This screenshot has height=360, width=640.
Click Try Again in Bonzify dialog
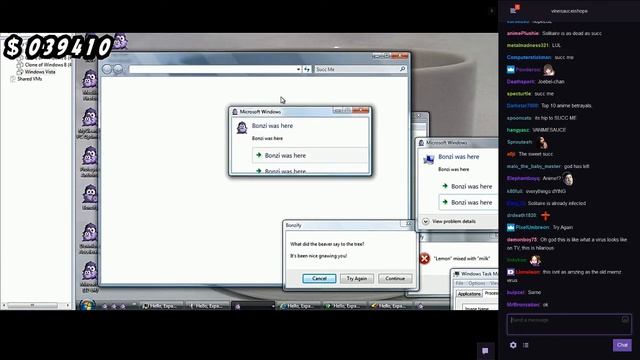357,278
